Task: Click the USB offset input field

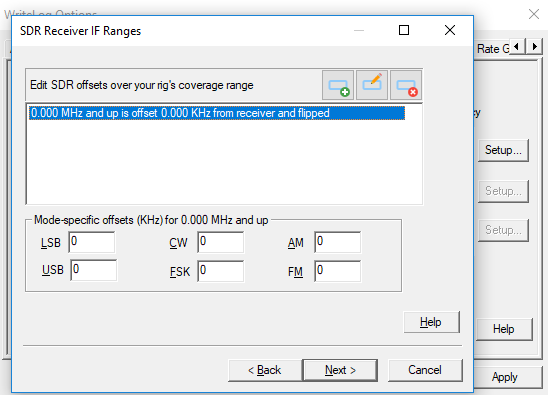Action: [x=94, y=270]
